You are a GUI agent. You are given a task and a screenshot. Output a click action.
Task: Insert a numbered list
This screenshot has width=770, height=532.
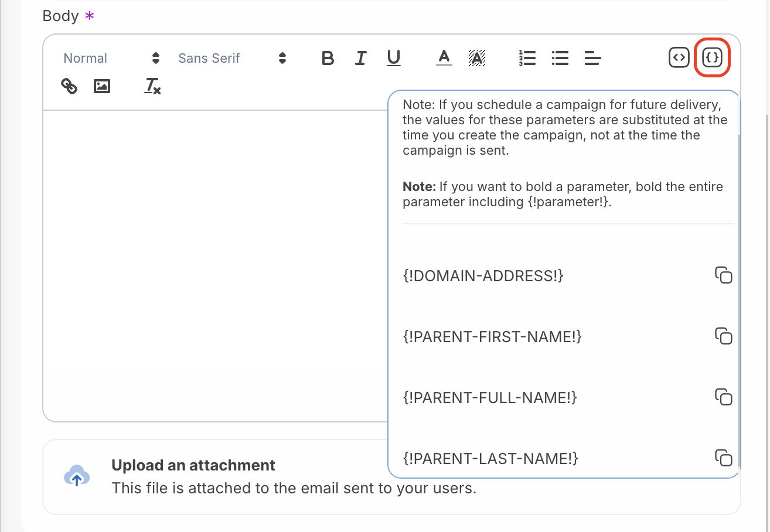coord(527,58)
